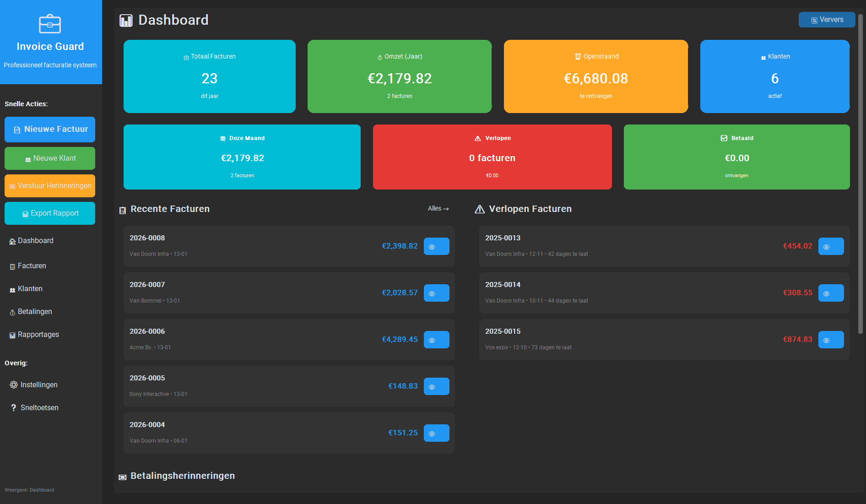Click the Dashboard title chart icon
The width and height of the screenshot is (866, 504).
tap(126, 20)
